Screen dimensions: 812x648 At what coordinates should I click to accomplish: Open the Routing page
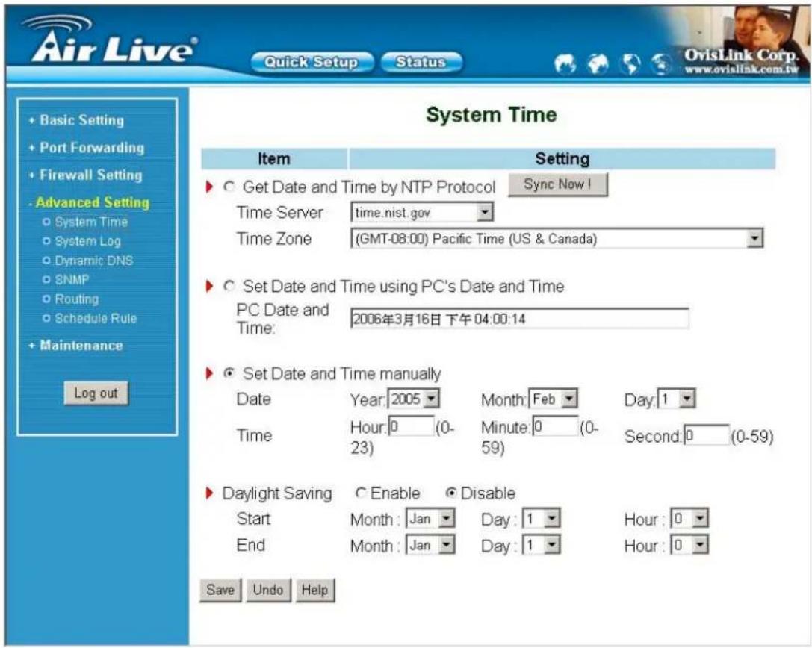(x=77, y=299)
